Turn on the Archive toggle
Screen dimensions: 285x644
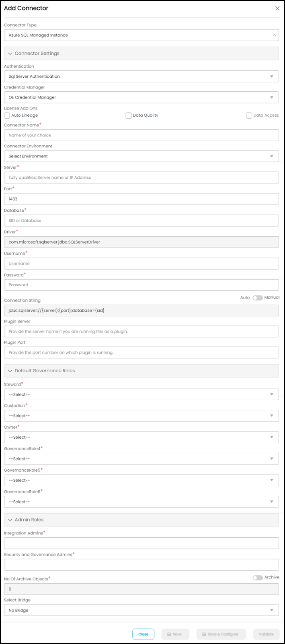(258, 578)
